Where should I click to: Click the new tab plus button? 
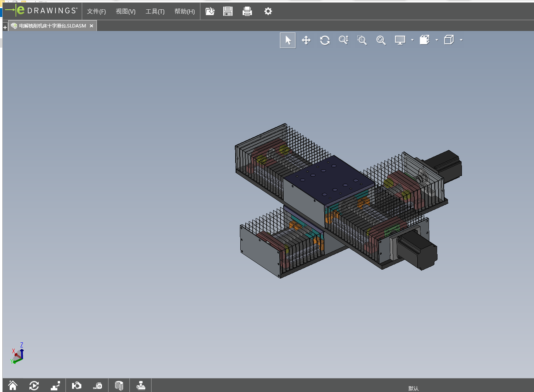5,28
